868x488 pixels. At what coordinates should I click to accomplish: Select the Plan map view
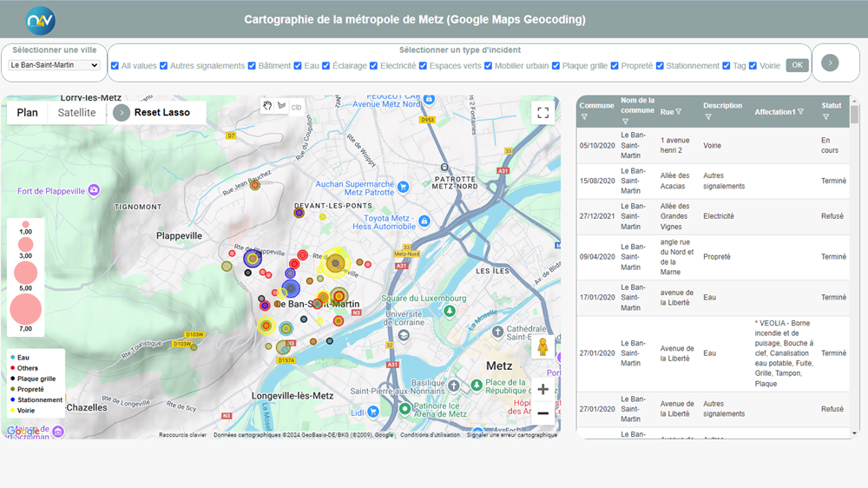click(28, 113)
